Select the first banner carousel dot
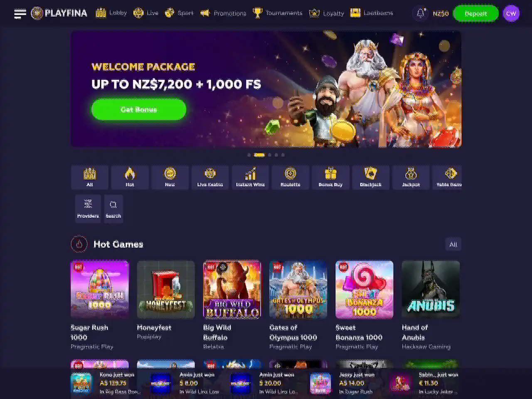The image size is (532, 399). pyautogui.click(x=249, y=155)
